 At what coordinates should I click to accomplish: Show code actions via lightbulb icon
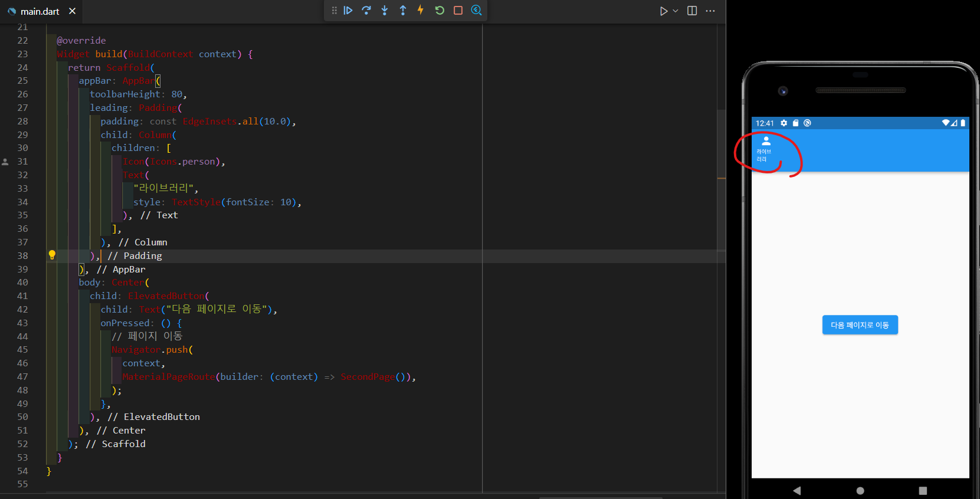click(52, 255)
